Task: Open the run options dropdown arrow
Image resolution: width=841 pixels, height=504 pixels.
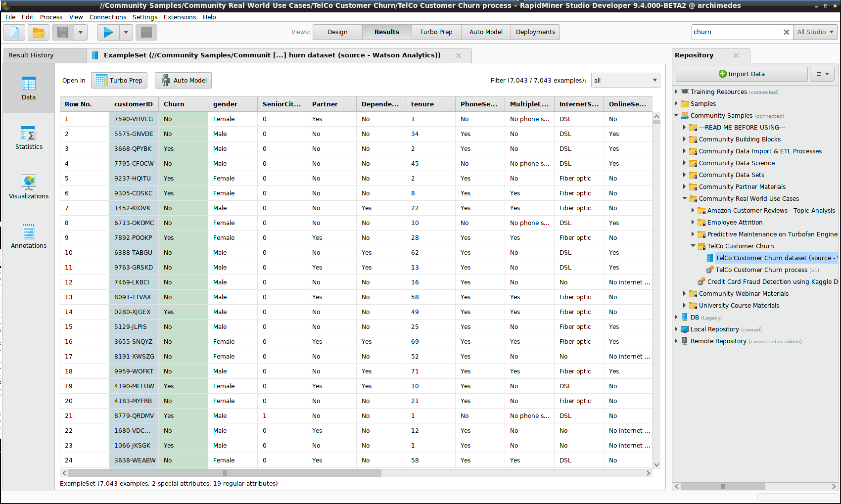Action: pyautogui.click(x=126, y=32)
